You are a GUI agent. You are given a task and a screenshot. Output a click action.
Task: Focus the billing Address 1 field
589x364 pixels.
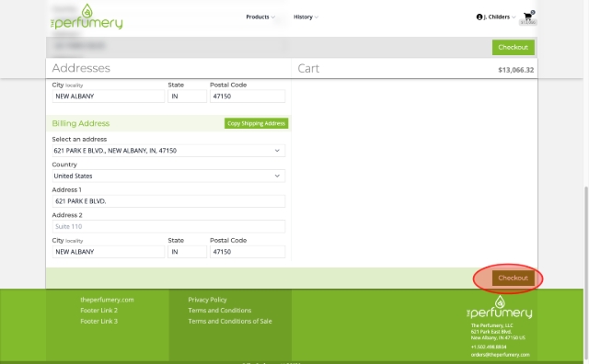point(168,201)
